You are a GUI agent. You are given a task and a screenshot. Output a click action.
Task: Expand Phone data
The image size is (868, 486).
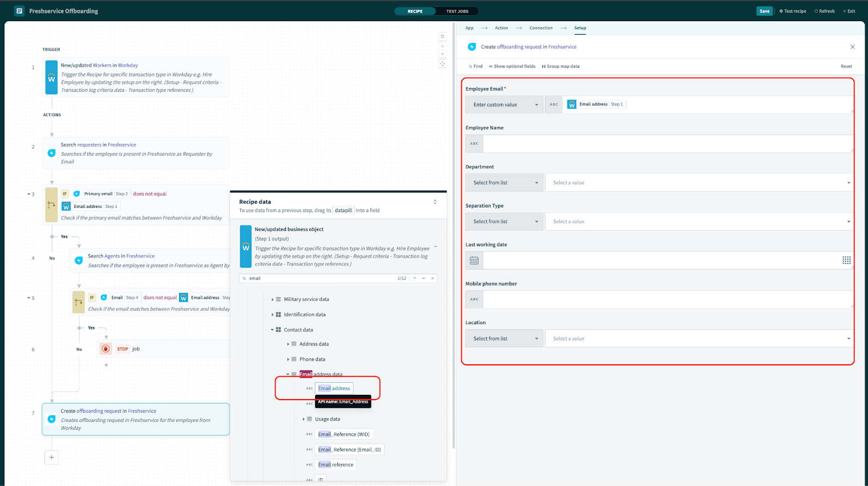(288, 359)
